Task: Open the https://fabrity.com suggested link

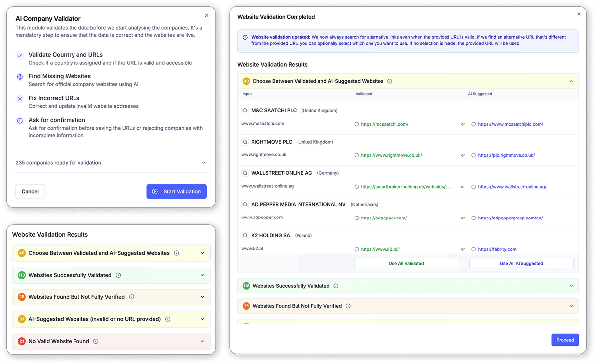Action: (x=497, y=249)
